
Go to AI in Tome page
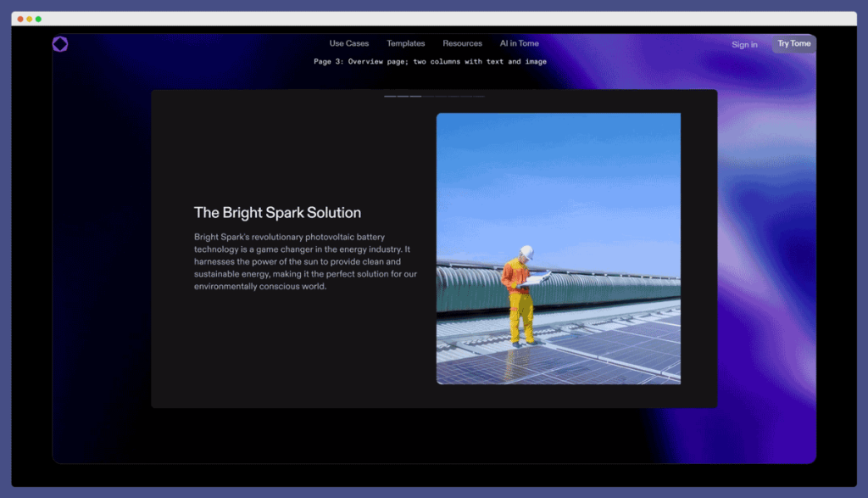click(x=520, y=43)
